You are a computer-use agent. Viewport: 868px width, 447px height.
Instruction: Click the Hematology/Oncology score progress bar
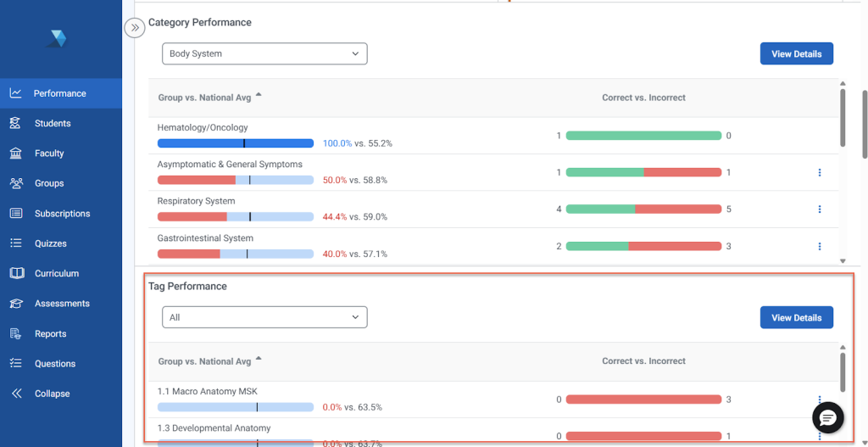click(235, 143)
